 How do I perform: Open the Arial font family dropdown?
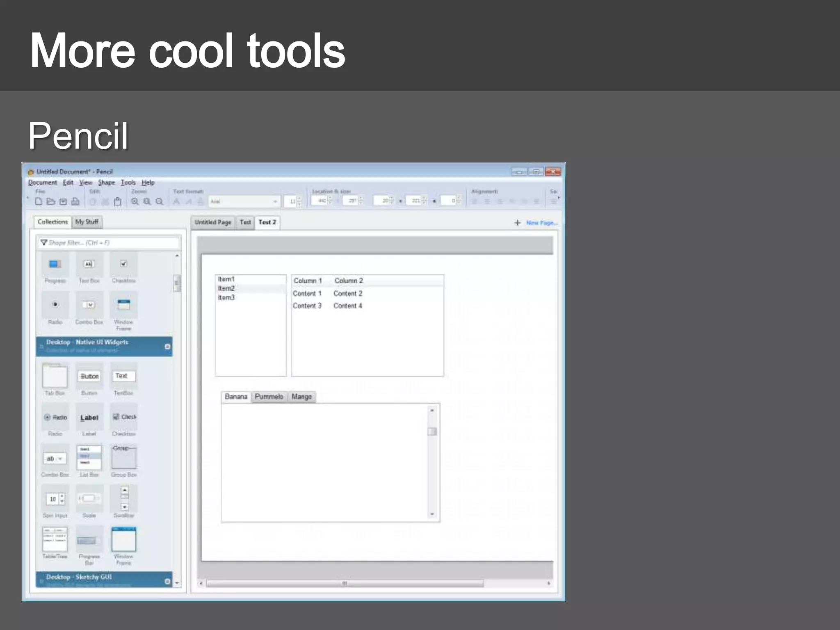point(275,201)
